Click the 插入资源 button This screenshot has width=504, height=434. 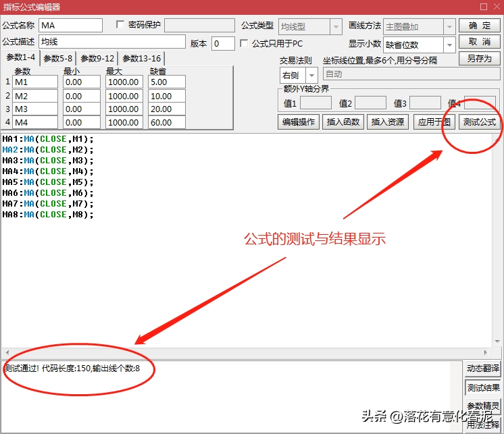pos(388,122)
